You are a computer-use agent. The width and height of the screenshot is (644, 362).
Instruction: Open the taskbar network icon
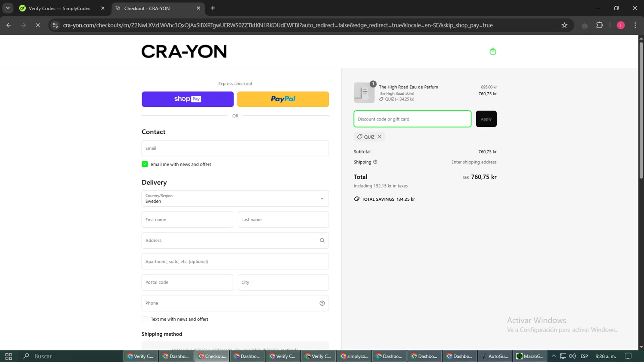coord(563,356)
